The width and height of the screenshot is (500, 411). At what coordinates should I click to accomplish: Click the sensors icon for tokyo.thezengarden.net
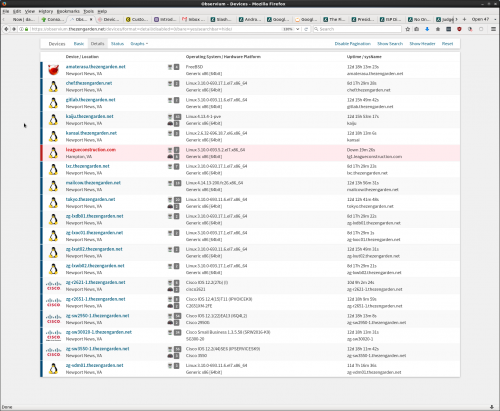pyautogui.click(x=170, y=207)
